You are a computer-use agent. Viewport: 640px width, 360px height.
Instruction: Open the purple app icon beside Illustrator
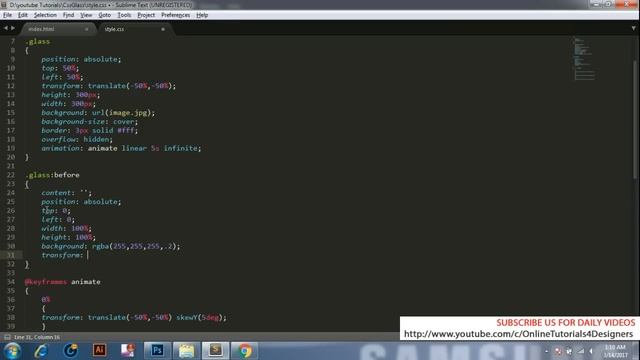[128, 350]
